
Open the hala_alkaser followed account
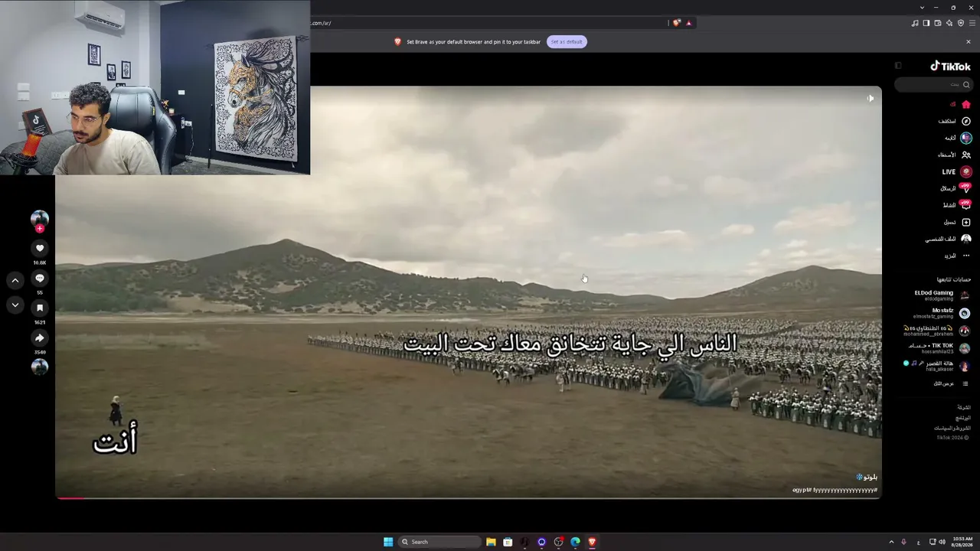click(x=937, y=366)
